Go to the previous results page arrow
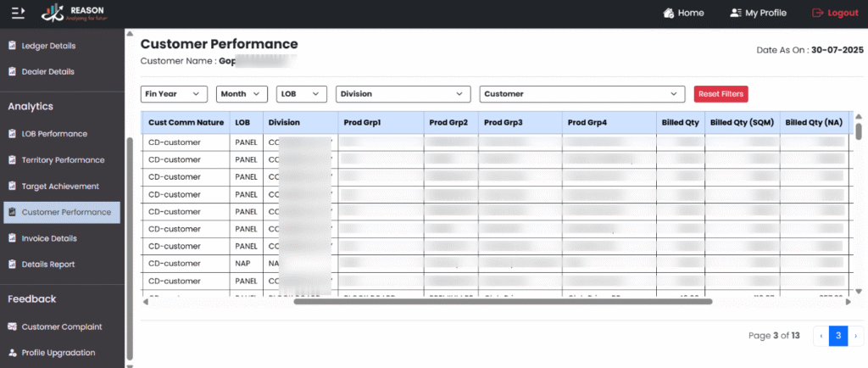 (821, 336)
